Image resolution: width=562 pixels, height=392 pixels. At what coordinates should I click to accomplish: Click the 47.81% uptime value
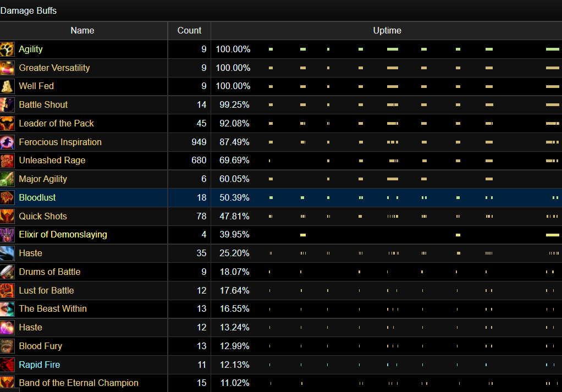234,216
